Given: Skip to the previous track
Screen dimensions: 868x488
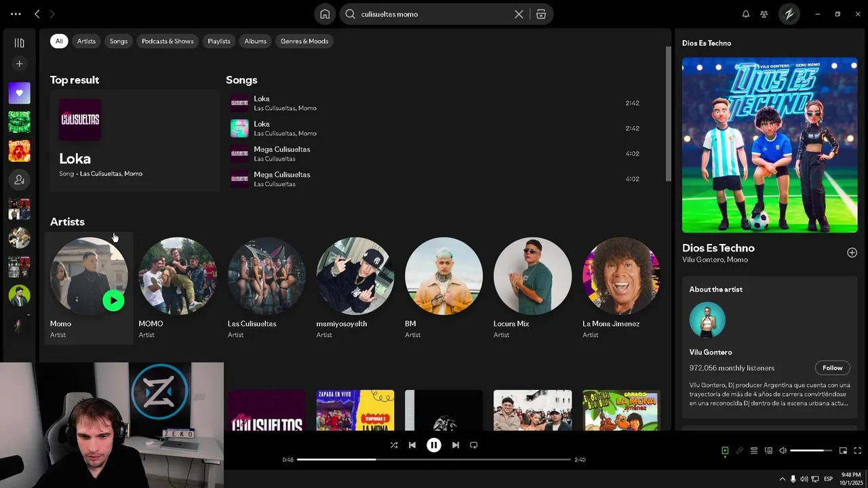Looking at the screenshot, I should pyautogui.click(x=412, y=445).
